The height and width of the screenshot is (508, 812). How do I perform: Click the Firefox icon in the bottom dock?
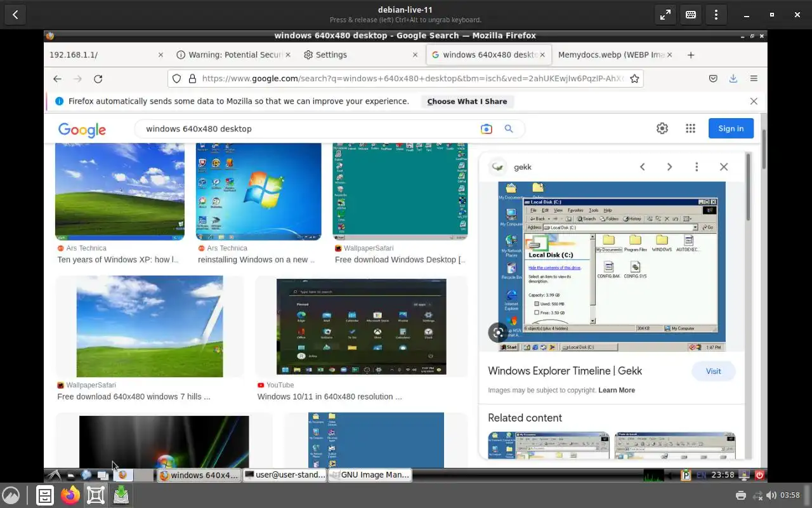[70, 495]
